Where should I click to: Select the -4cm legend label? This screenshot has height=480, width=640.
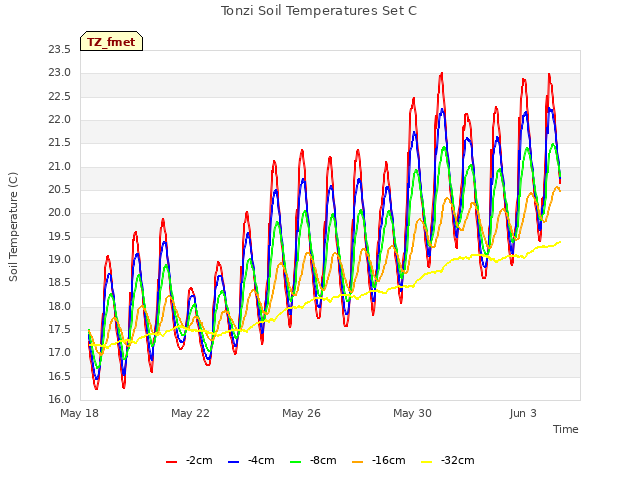pos(261,460)
